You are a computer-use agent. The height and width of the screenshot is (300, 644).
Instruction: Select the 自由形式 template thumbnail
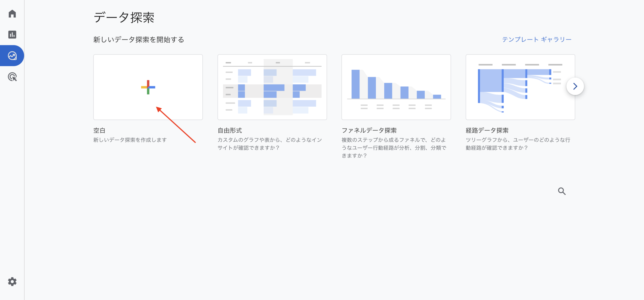[272, 87]
